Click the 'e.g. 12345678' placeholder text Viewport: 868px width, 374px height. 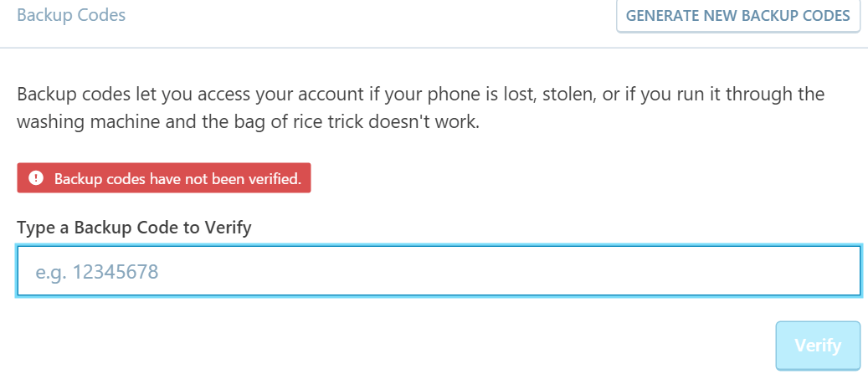[x=97, y=272]
